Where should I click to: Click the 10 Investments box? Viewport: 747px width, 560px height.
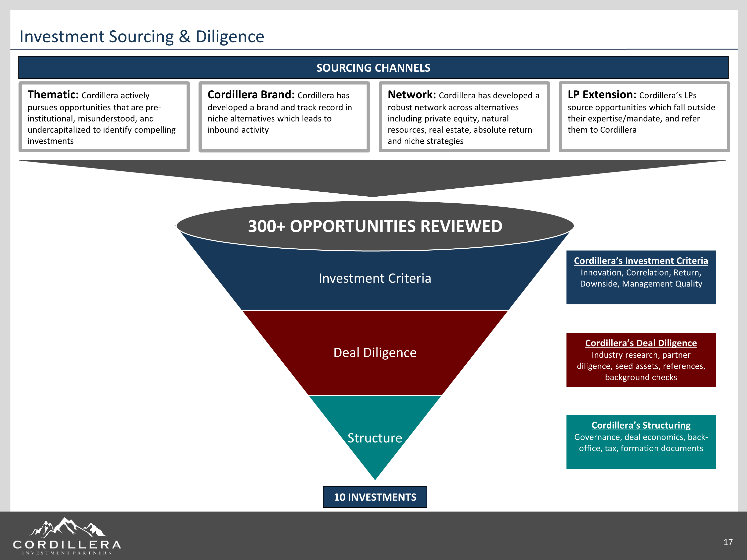[x=375, y=497]
